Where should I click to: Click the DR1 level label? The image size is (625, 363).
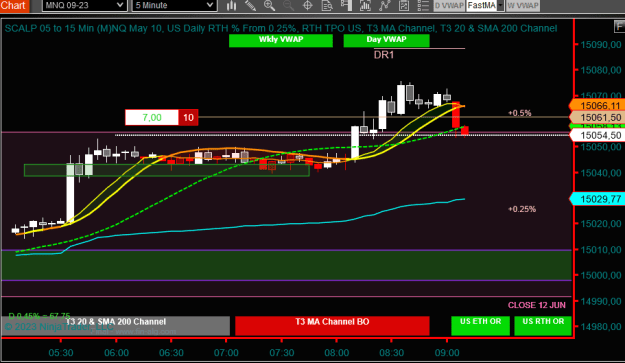384,55
